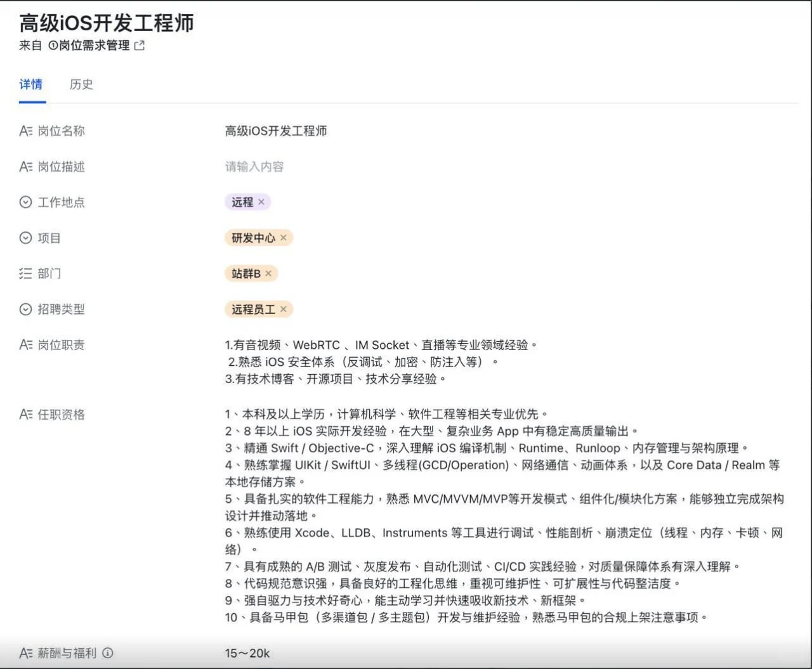Viewport: 812px width, 669px height.
Task: Click the circle icon beside 项目
Action: click(x=25, y=237)
